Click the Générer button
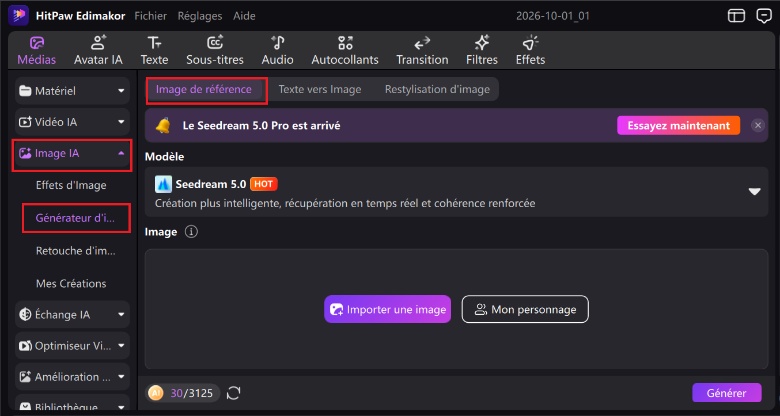Viewport: 780px width, 416px height. [726, 393]
